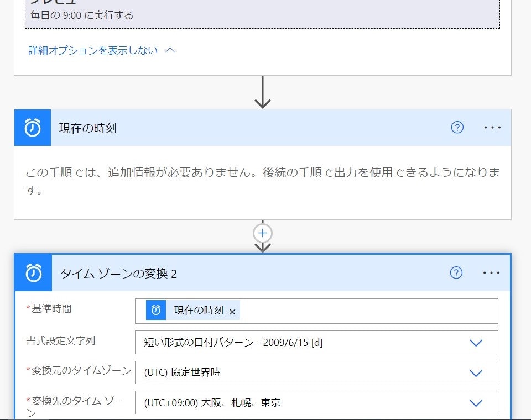Click the 書式設定文字列 field label
531x420 pixels.
60,340
